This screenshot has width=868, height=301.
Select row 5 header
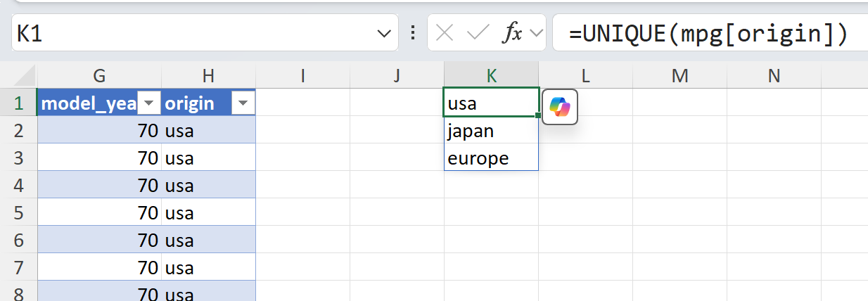pos(18,213)
